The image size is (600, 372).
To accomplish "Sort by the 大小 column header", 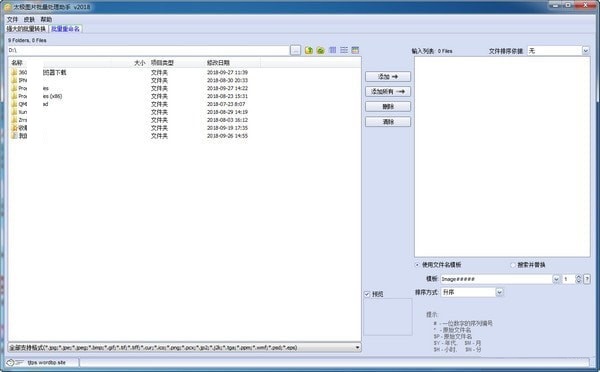I will [140, 63].
